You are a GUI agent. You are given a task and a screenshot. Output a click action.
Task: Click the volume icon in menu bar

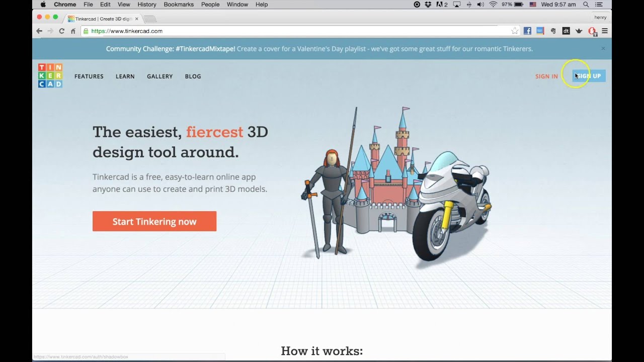coord(480,5)
